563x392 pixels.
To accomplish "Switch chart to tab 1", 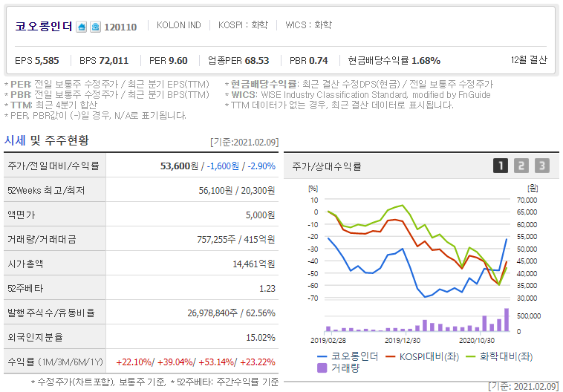I will pos(501,166).
